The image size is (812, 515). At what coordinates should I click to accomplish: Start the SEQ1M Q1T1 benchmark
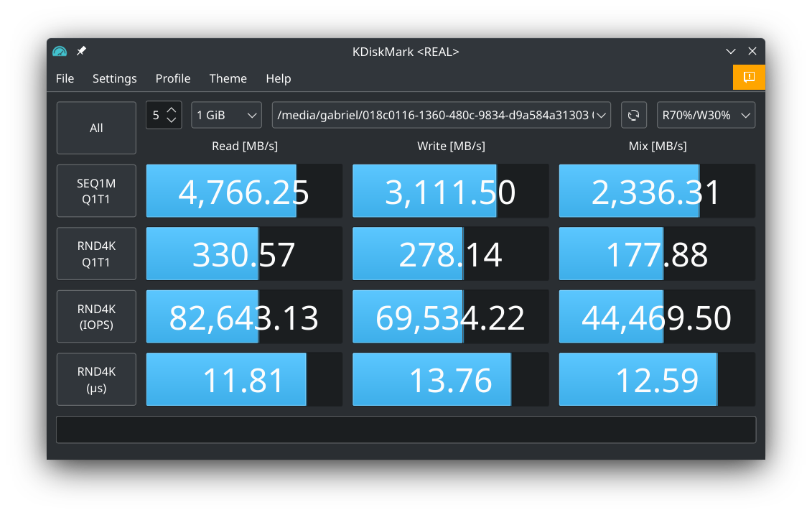click(96, 191)
